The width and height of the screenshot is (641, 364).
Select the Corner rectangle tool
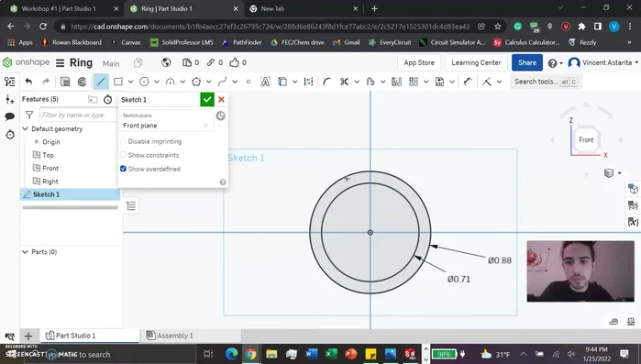pos(118,82)
